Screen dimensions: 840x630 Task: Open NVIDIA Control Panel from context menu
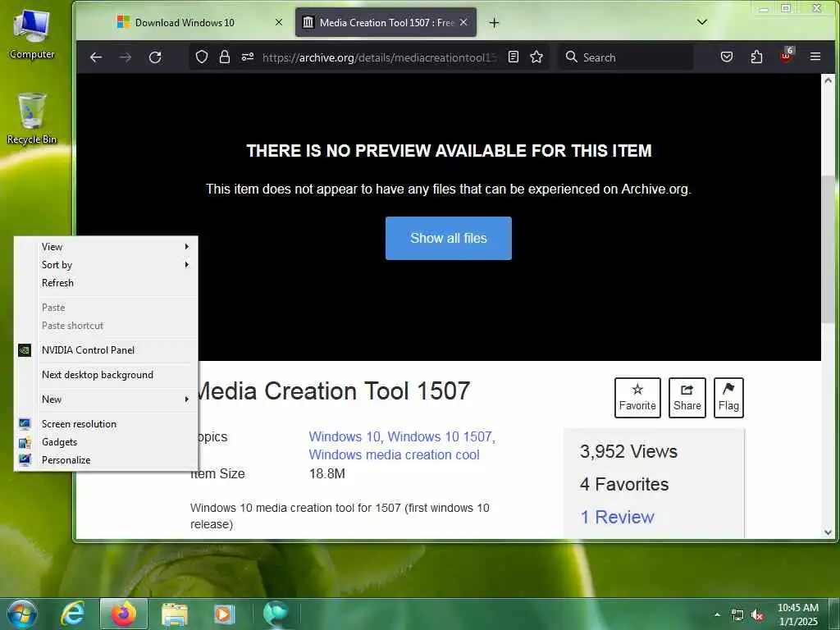[106, 349]
